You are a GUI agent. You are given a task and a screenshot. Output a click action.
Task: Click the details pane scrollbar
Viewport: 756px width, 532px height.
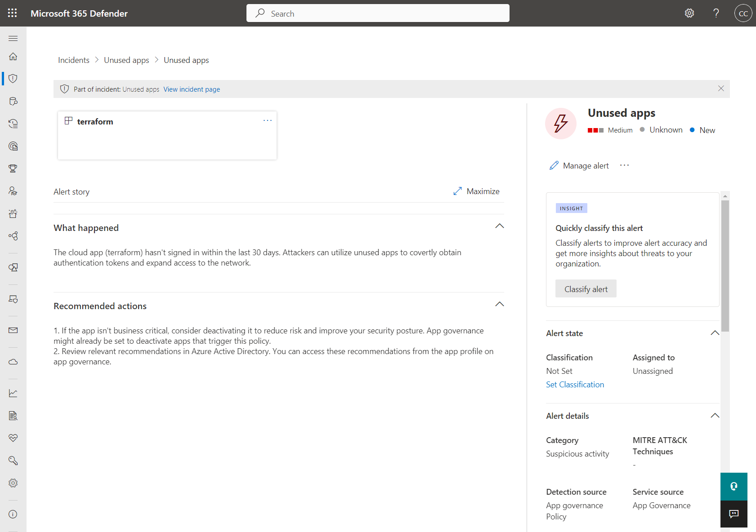[725, 266]
